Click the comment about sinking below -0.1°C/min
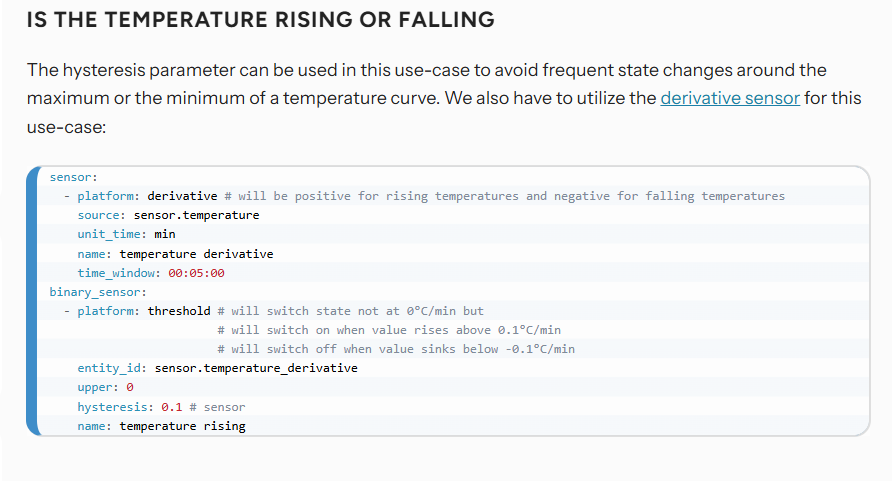The width and height of the screenshot is (892, 481). [396, 349]
